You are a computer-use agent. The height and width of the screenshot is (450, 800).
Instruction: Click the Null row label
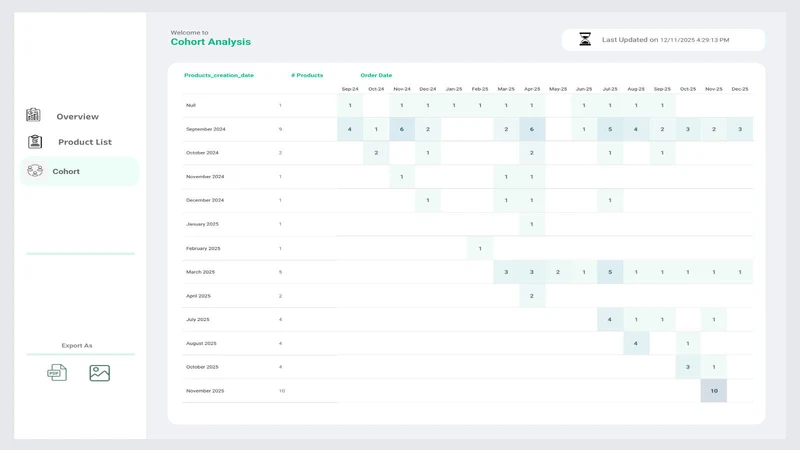point(191,105)
